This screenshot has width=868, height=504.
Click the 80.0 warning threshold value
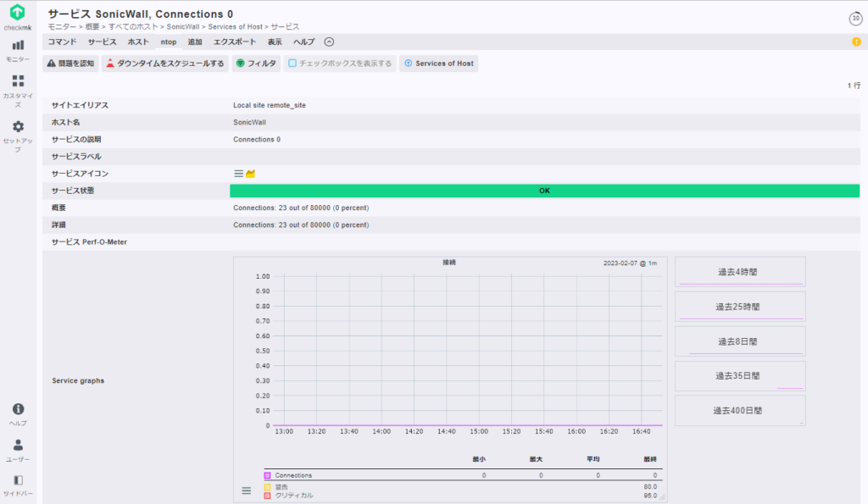tap(650, 487)
